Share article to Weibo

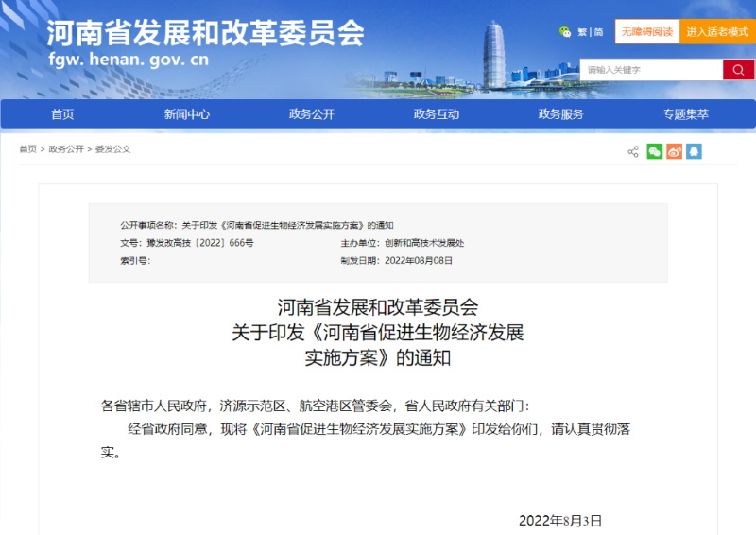point(674,151)
